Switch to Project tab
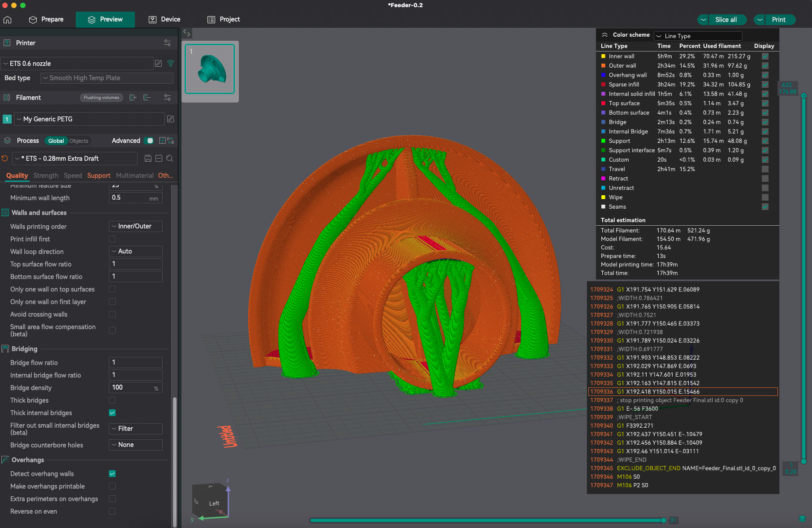Screen dimensions: 812x528 tap(224, 20)
